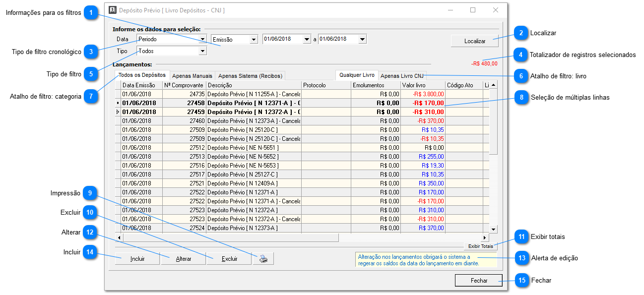Click the R$ 19,30 value cell
This screenshot has width=644, height=295.
pos(423,165)
